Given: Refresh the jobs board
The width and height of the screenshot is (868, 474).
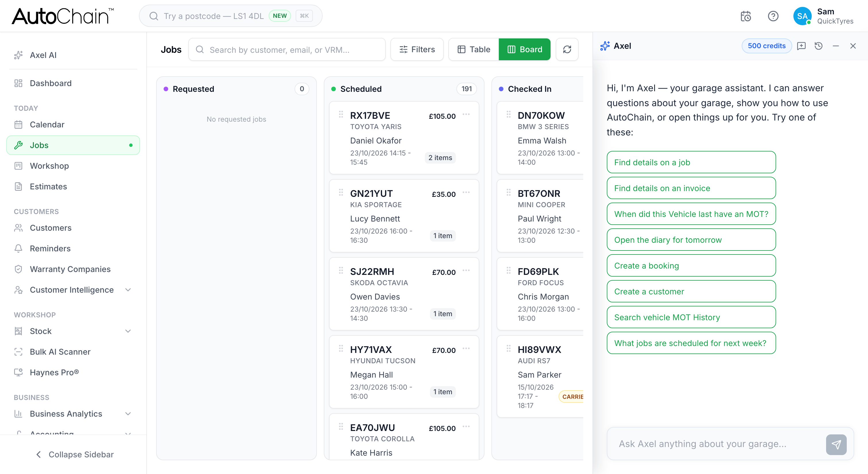Looking at the screenshot, I should (x=567, y=50).
